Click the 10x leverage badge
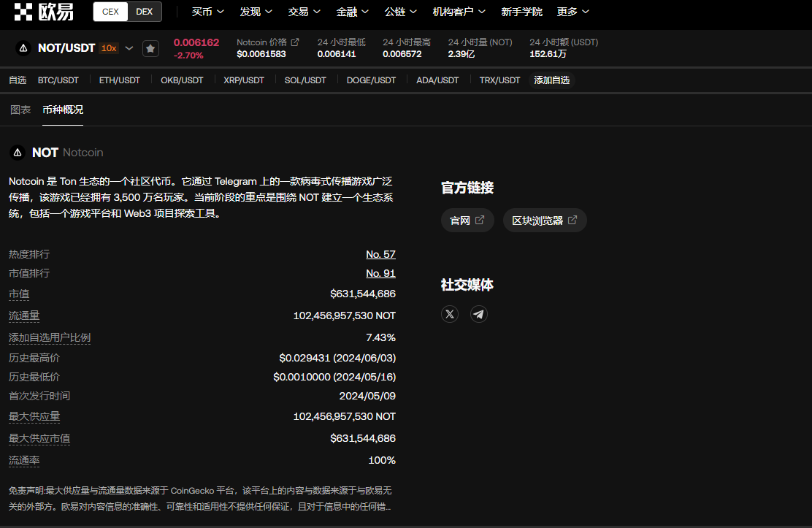This screenshot has height=528, width=812. pos(109,48)
